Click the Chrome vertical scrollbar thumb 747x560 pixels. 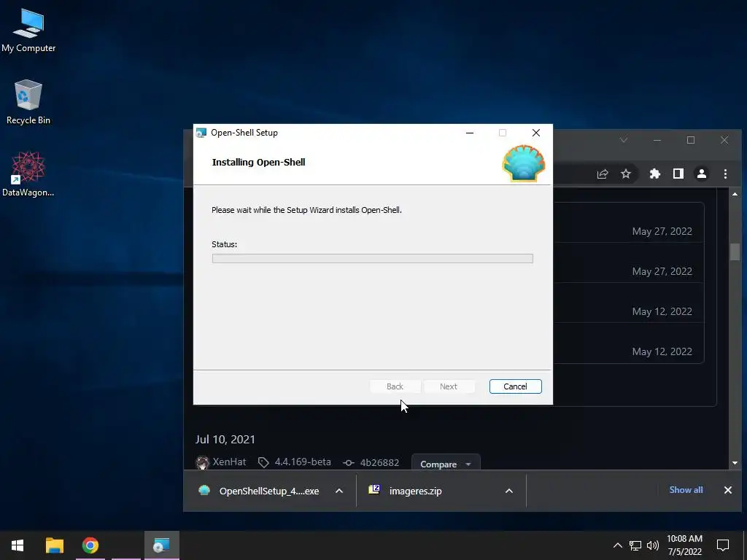pyautogui.click(x=735, y=252)
